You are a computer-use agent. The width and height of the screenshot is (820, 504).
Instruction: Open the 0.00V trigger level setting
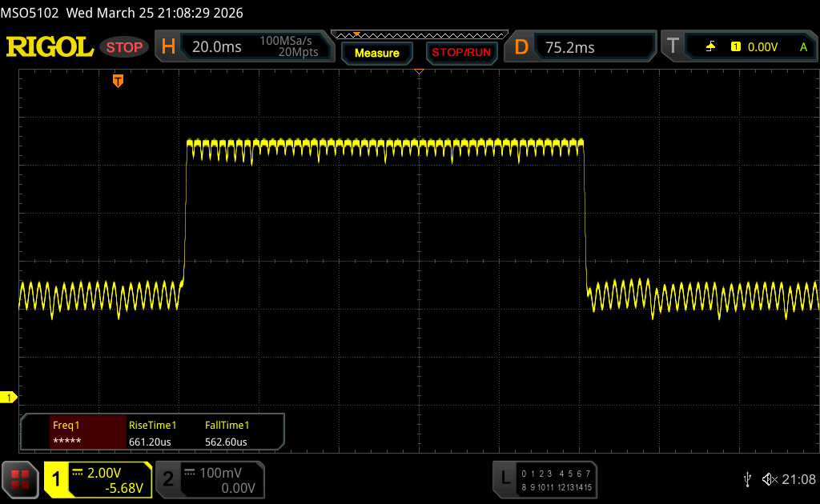(762, 47)
